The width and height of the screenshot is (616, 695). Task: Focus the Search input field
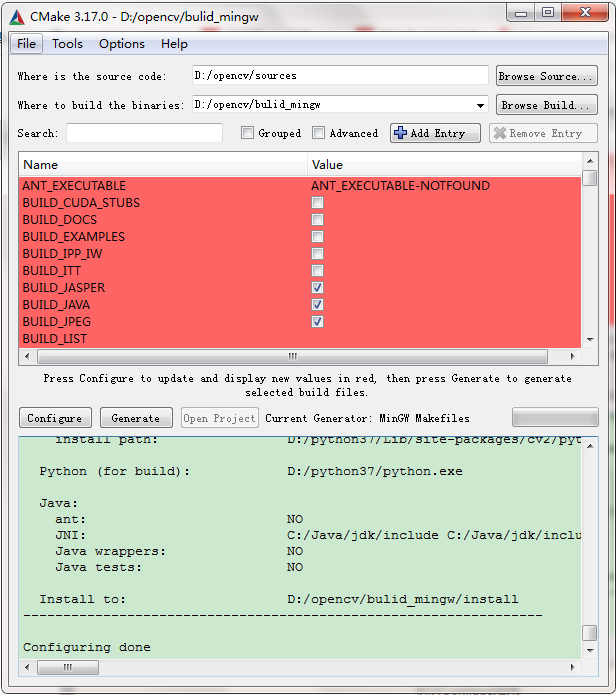pyautogui.click(x=144, y=133)
